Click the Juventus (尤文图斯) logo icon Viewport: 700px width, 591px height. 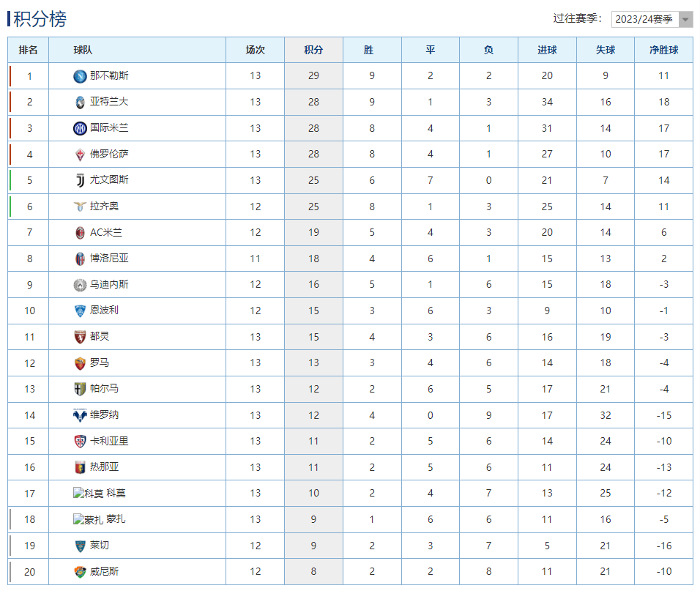point(80,180)
